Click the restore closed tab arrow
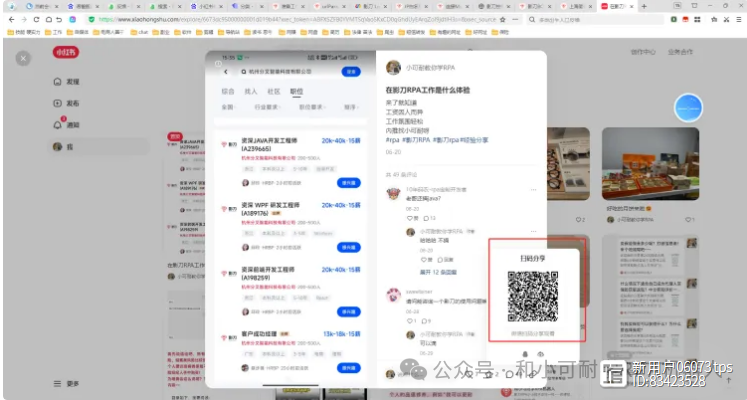Viewport: 747px width, 400px height. point(59,20)
